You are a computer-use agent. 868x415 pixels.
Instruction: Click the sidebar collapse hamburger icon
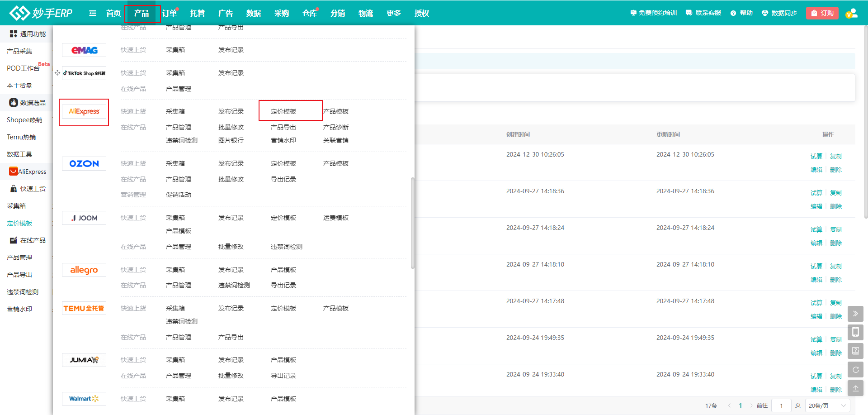(93, 13)
